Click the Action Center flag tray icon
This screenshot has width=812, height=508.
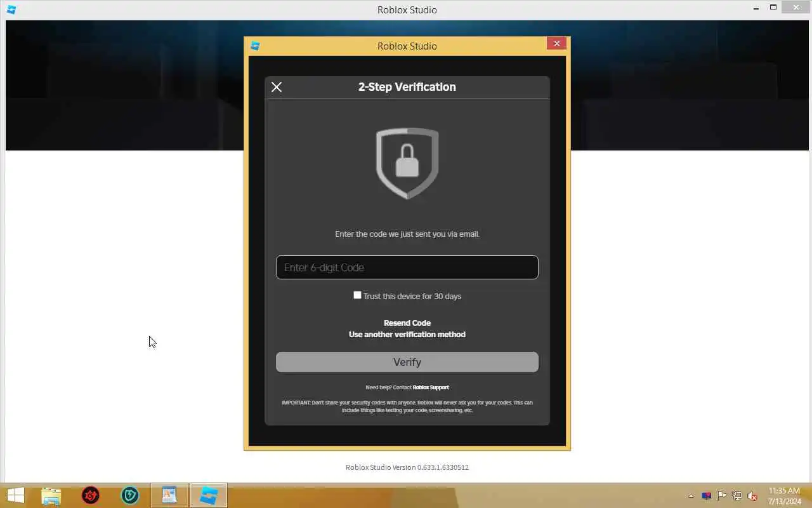coord(722,496)
